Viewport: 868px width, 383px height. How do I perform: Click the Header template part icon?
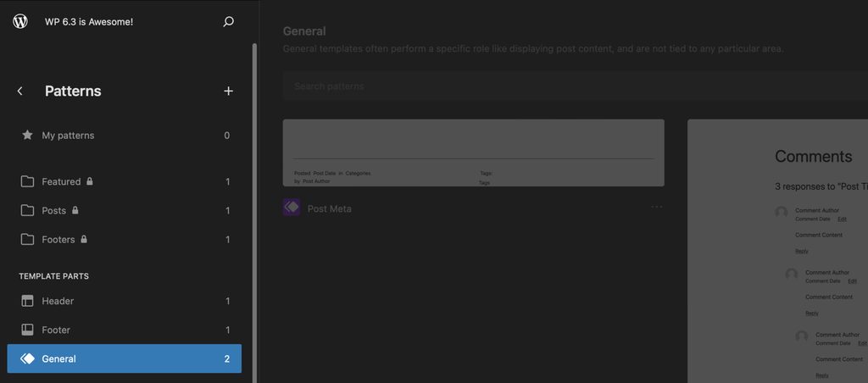click(27, 301)
